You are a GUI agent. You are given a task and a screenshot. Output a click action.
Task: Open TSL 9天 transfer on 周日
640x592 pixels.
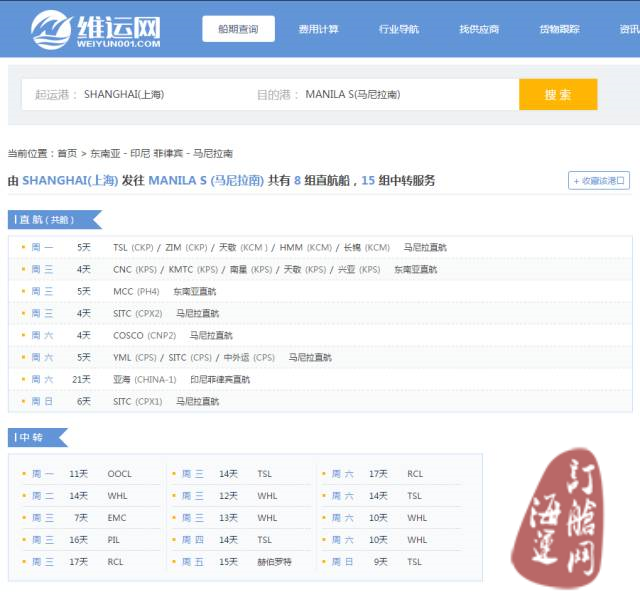(x=392, y=562)
